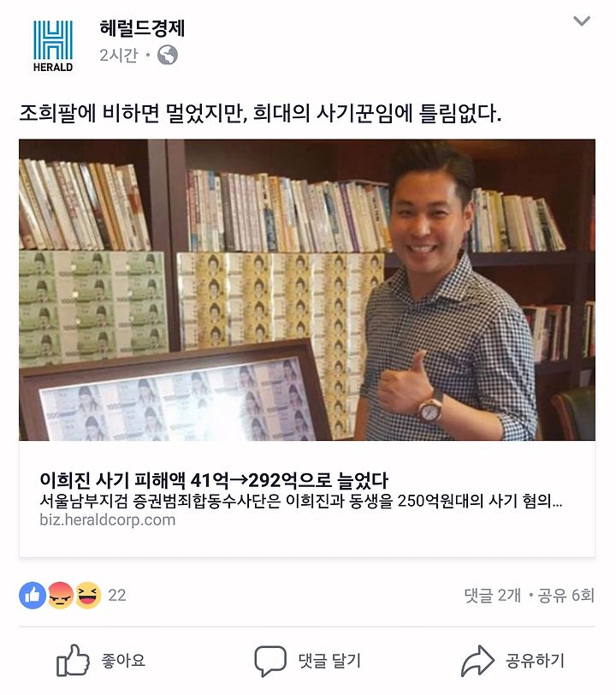The height and width of the screenshot is (695, 616).
Task: Open the 헤럴드경제 page name link
Action: [x=142, y=28]
